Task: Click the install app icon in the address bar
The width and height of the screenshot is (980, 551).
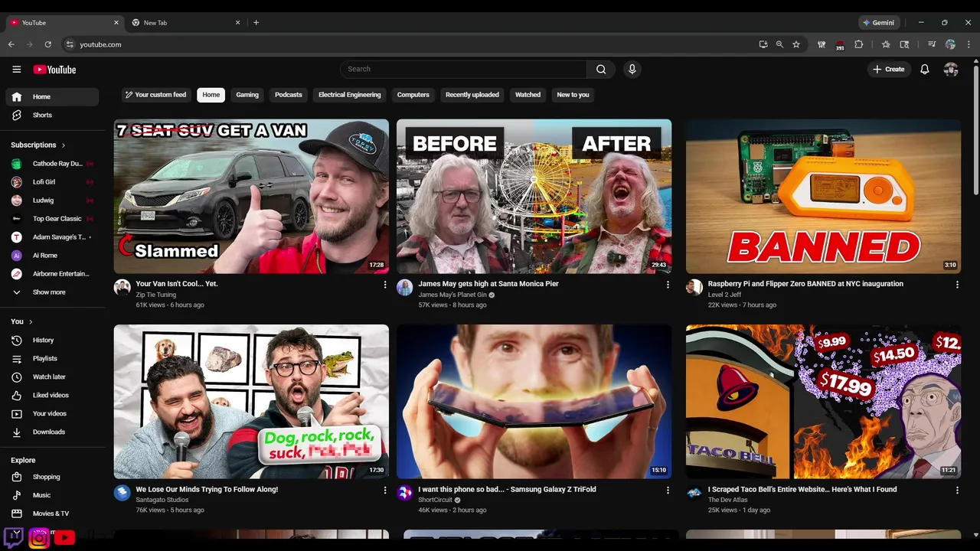Action: point(763,44)
